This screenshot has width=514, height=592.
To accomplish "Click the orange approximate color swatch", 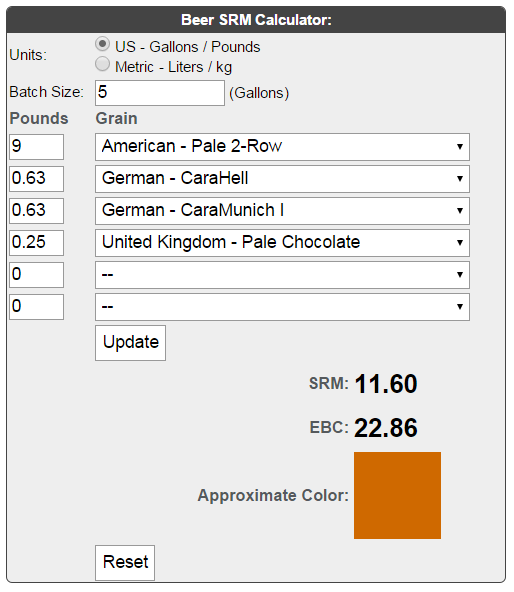I will (397, 495).
